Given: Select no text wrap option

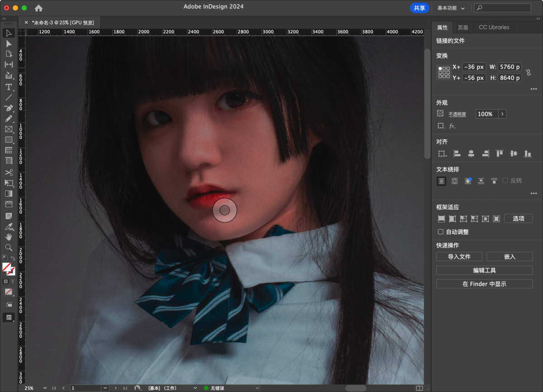Looking at the screenshot, I should coord(441,181).
